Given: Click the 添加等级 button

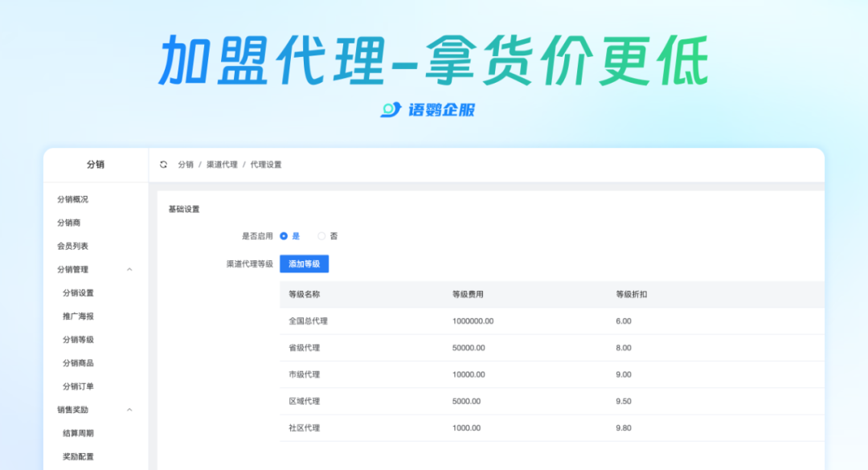Looking at the screenshot, I should (x=304, y=264).
